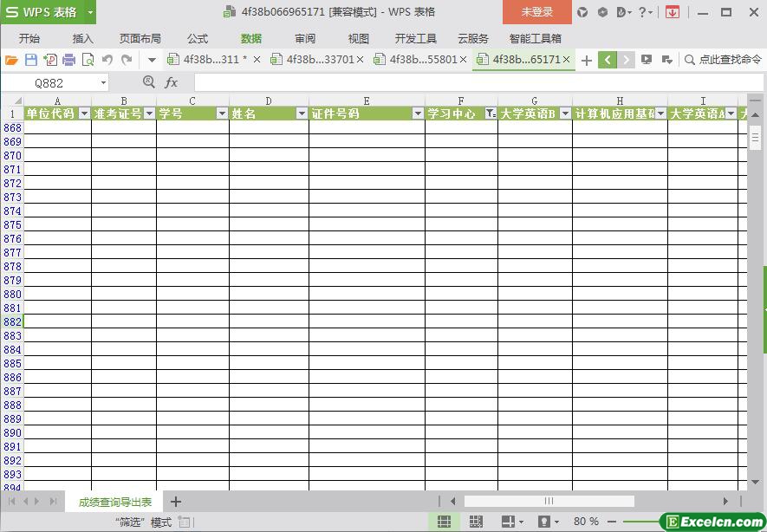Click the Open folder icon in toolbar
This screenshot has height=532, width=767.
[11, 60]
